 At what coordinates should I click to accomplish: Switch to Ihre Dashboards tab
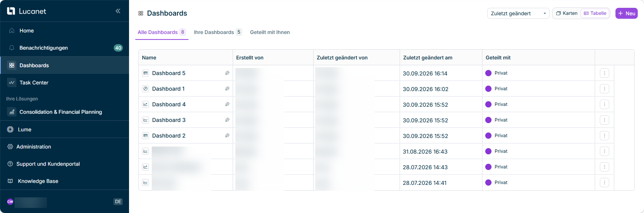point(218,32)
